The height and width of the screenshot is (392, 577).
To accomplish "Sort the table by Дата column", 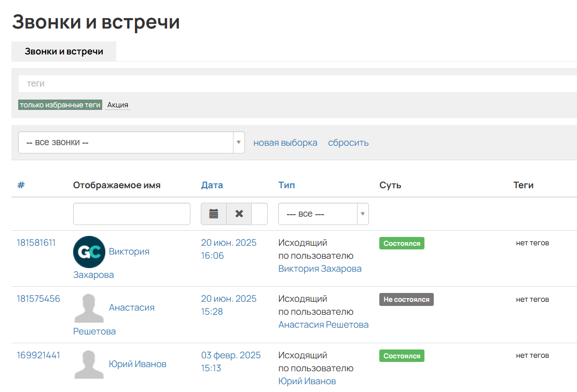I will 212,185.
